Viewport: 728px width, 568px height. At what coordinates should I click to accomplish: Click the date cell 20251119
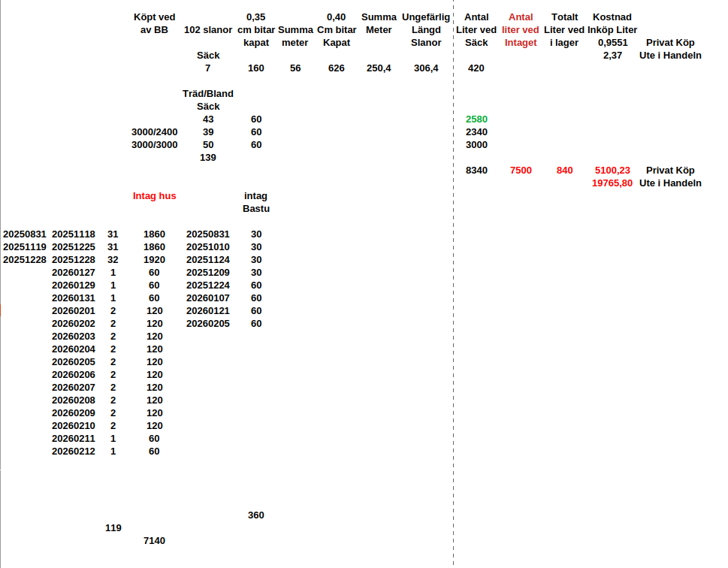pyautogui.click(x=25, y=247)
